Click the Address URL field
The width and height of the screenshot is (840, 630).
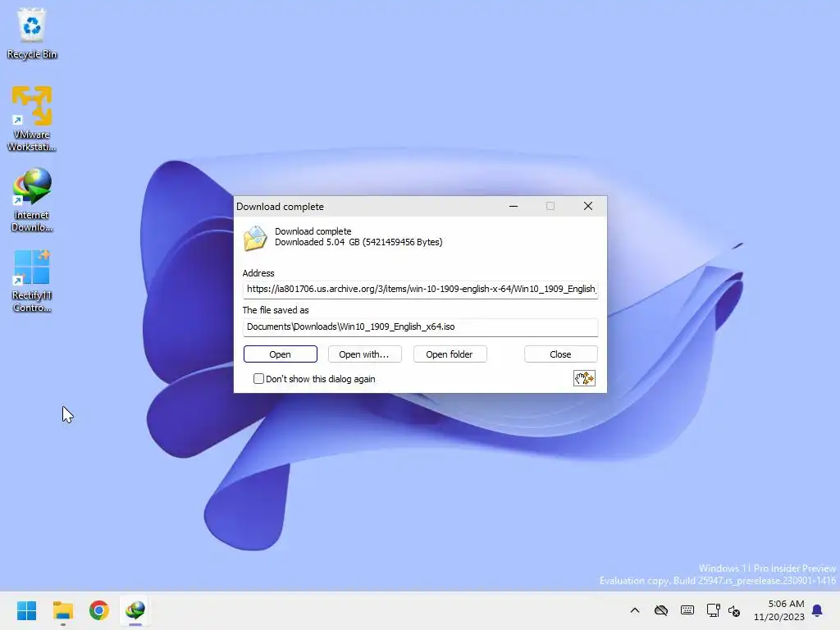coord(421,290)
